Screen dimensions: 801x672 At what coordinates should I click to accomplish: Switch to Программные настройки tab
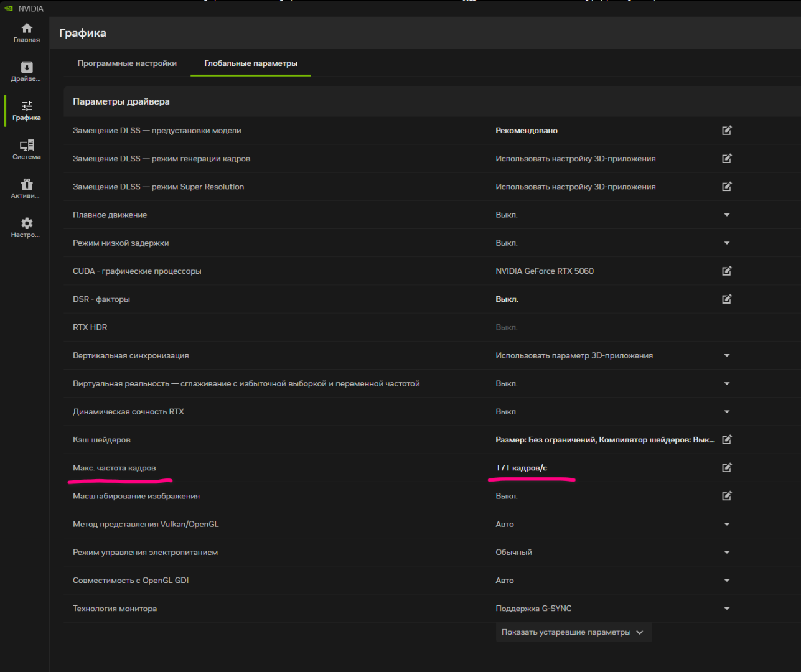coord(127,63)
